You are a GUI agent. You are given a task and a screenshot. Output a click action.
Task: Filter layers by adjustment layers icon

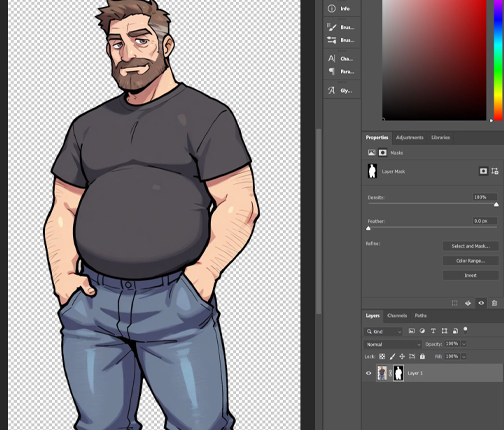422,331
